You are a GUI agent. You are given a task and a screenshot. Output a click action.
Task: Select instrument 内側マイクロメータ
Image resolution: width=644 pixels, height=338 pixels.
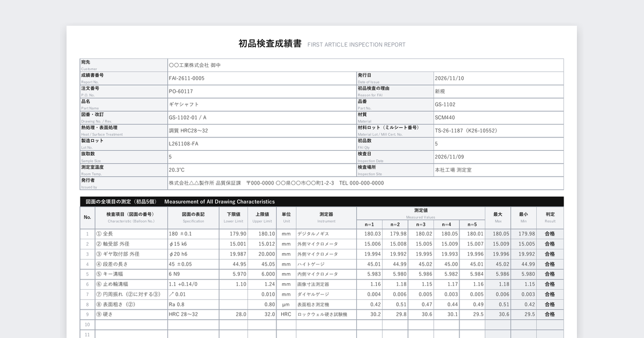click(x=326, y=274)
